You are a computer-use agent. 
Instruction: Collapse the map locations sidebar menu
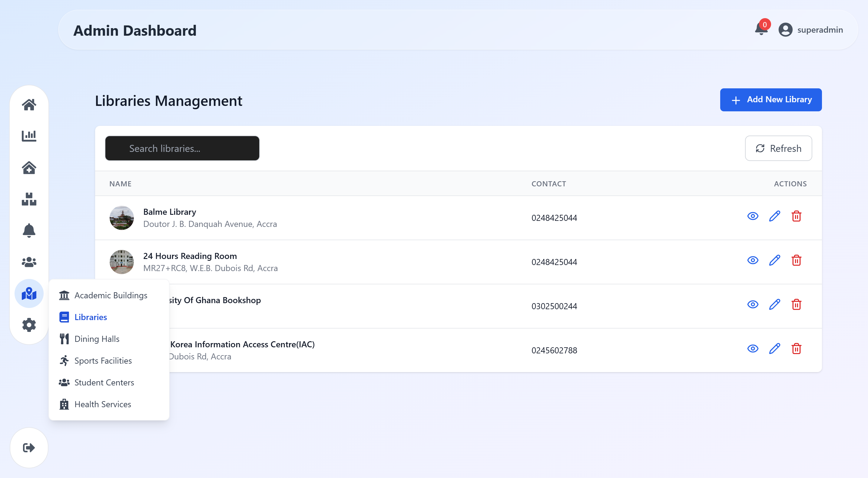[29, 293]
